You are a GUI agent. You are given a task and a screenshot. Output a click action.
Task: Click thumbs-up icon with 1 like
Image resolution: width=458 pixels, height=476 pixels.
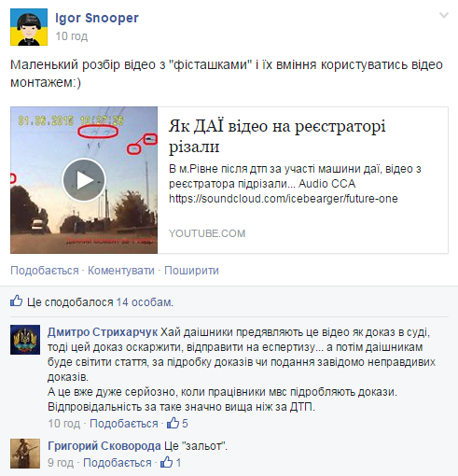tap(167, 462)
